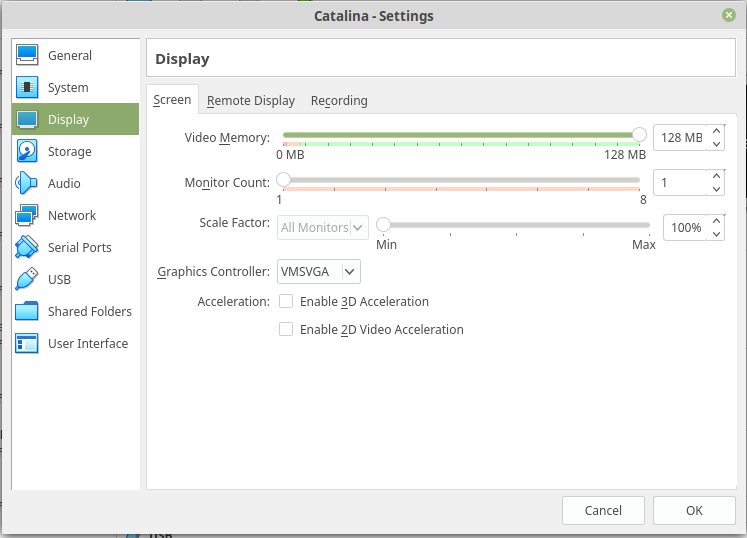This screenshot has height=538, width=747.
Task: Enable 3D Acceleration checkbox
Action: (286, 302)
